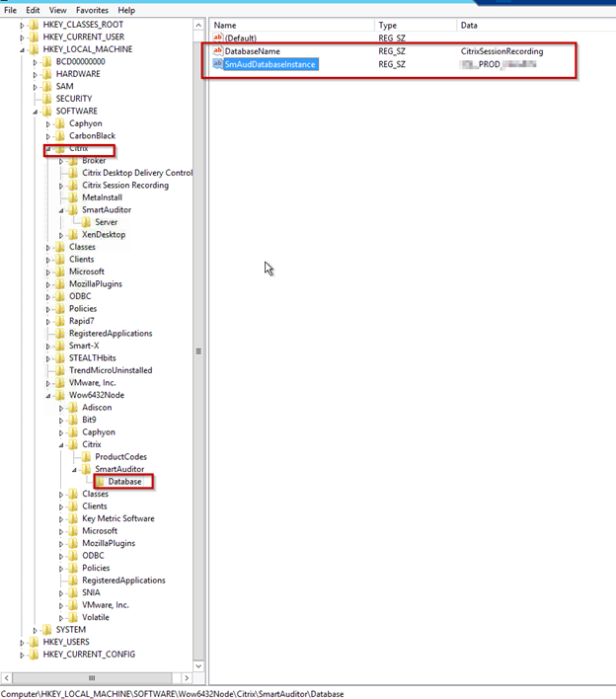Click the HKEY_CURRENT_CONFIG folder icon

coord(34,655)
